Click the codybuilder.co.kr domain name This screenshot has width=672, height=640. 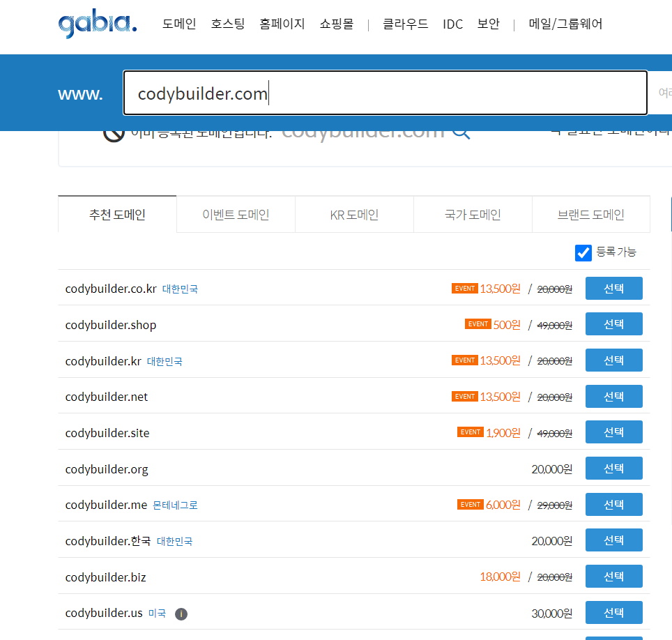pyautogui.click(x=111, y=289)
